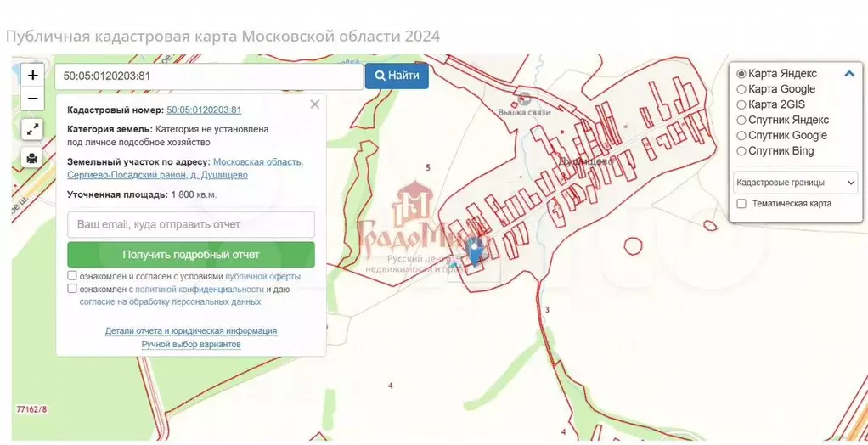Select Спутник Google radio option
868x445 pixels.
[741, 136]
